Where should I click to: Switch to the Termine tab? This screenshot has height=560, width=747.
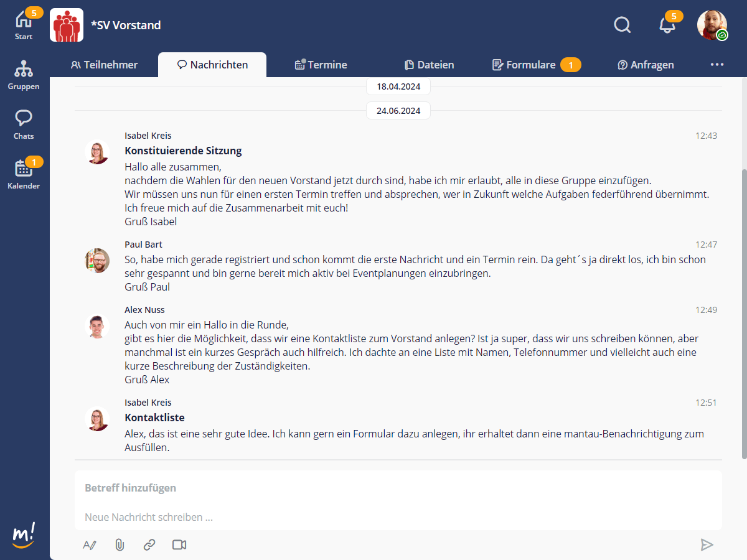pos(321,65)
